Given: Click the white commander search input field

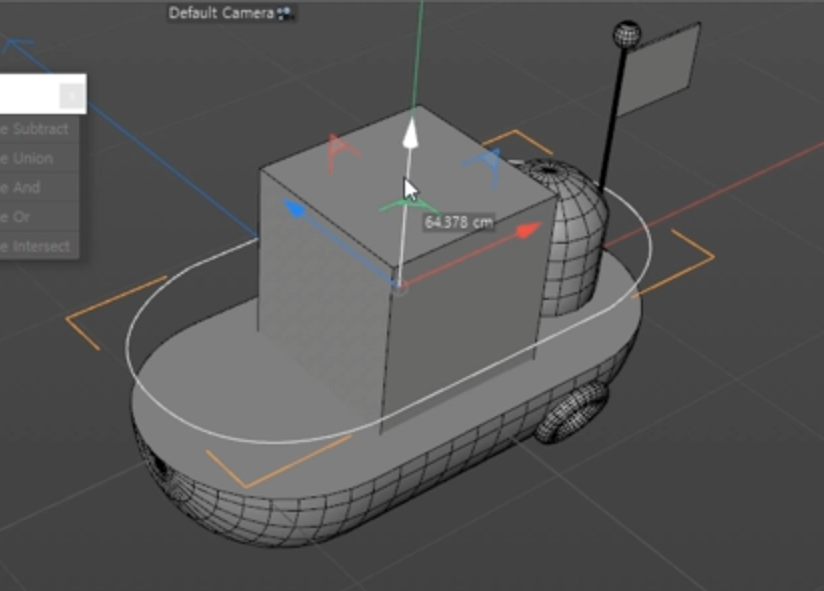Looking at the screenshot, I should coord(29,95).
